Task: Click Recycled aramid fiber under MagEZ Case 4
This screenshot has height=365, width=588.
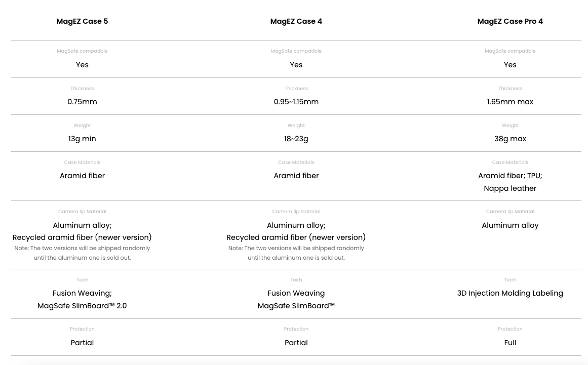Action: click(296, 237)
